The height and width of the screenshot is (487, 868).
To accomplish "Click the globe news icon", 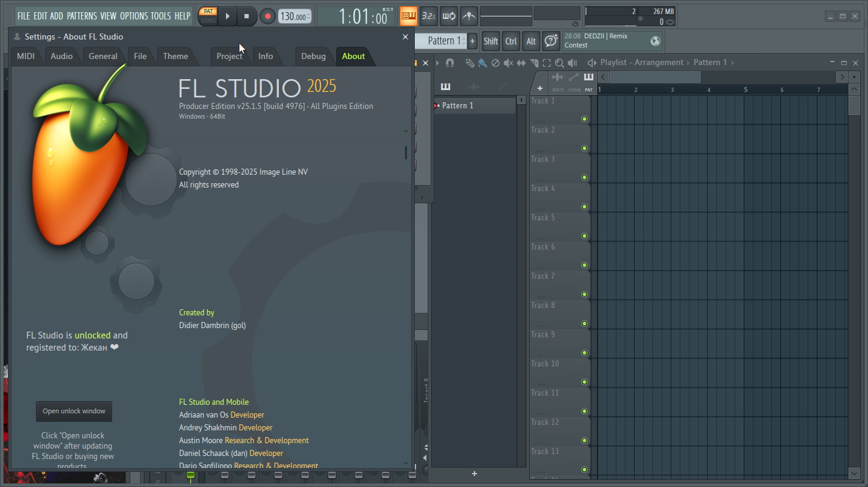I will tap(655, 41).
